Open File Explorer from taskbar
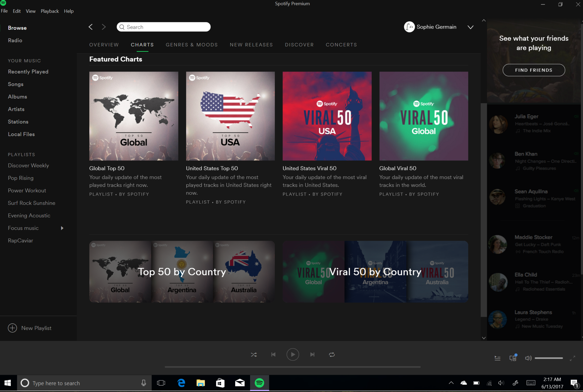Screen dimensions: 583x392 [201, 383]
